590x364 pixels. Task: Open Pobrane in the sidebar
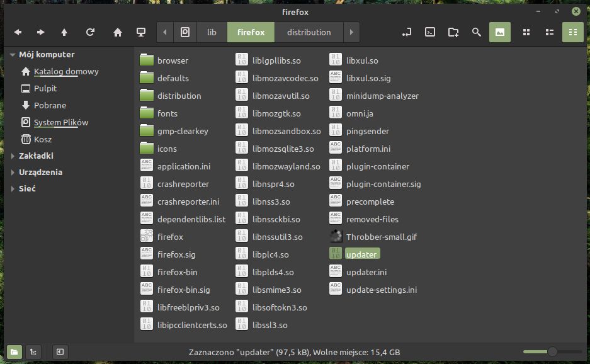pyautogui.click(x=43, y=105)
